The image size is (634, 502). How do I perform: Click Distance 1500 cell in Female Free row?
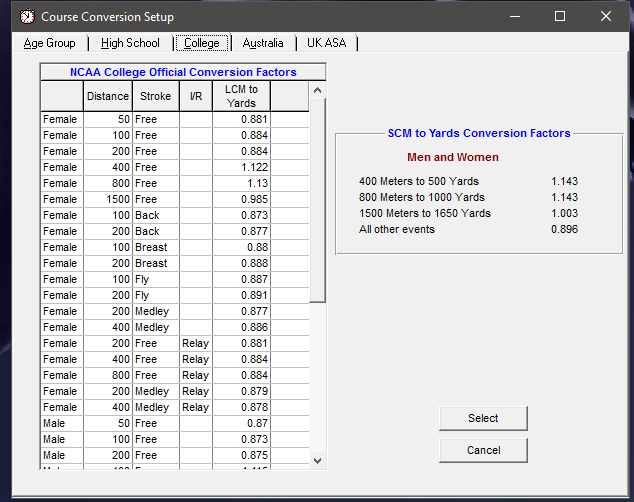point(108,199)
